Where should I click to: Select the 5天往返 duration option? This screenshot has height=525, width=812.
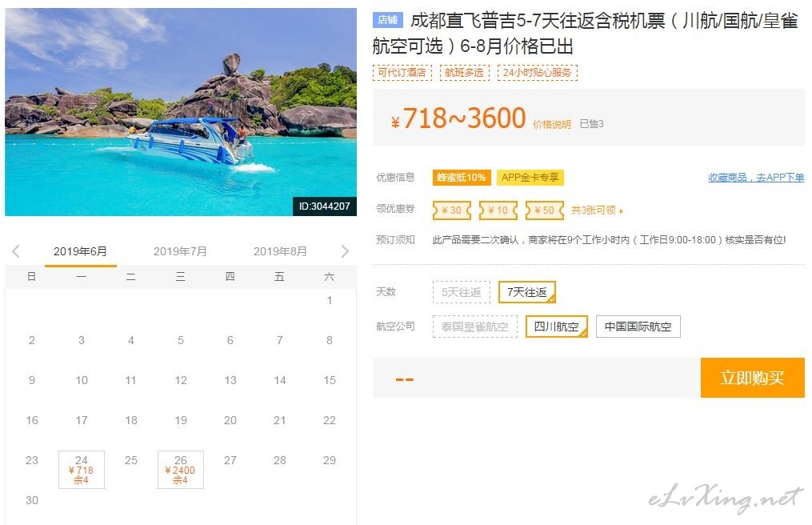point(462,292)
